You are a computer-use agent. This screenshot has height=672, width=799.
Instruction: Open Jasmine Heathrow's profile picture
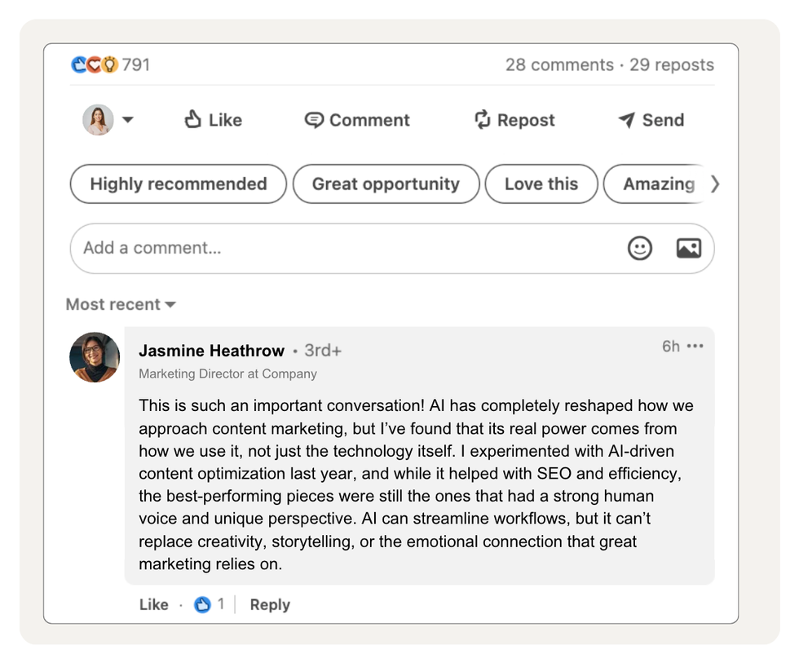pyautogui.click(x=94, y=357)
